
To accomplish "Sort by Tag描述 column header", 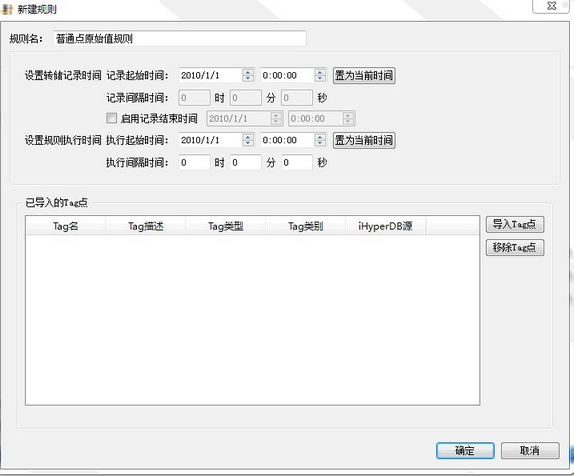I will [146, 226].
